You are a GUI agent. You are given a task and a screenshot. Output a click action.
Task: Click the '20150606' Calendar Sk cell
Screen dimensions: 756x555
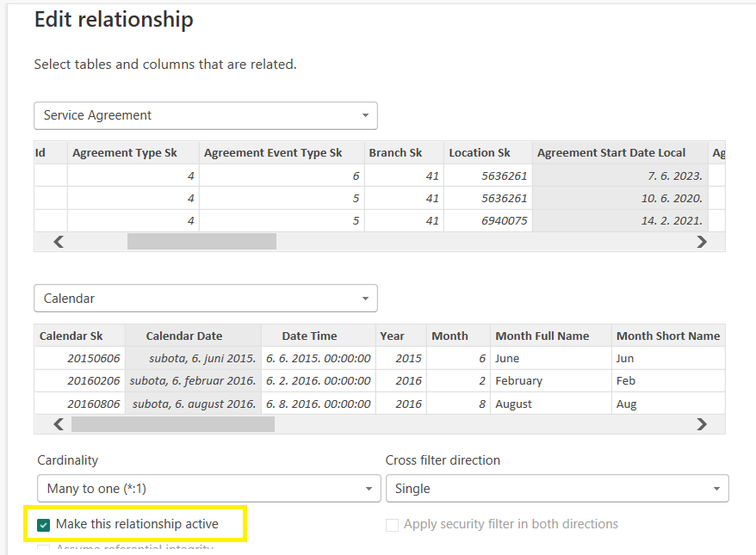pos(80,359)
